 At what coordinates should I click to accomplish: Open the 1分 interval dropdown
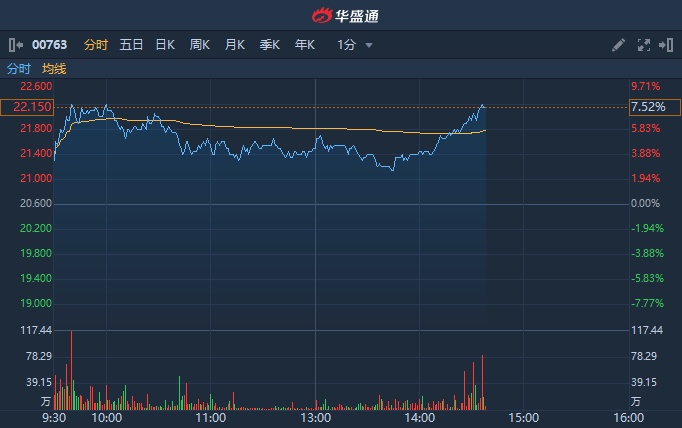(x=346, y=45)
